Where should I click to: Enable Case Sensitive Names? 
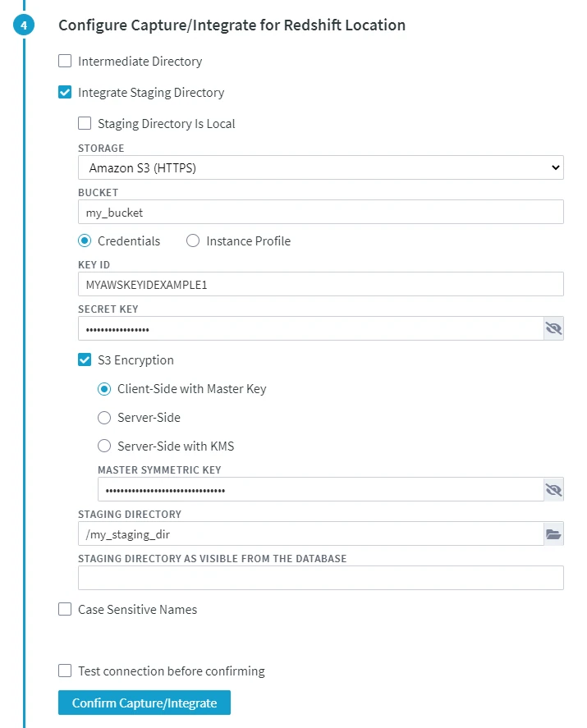65,609
